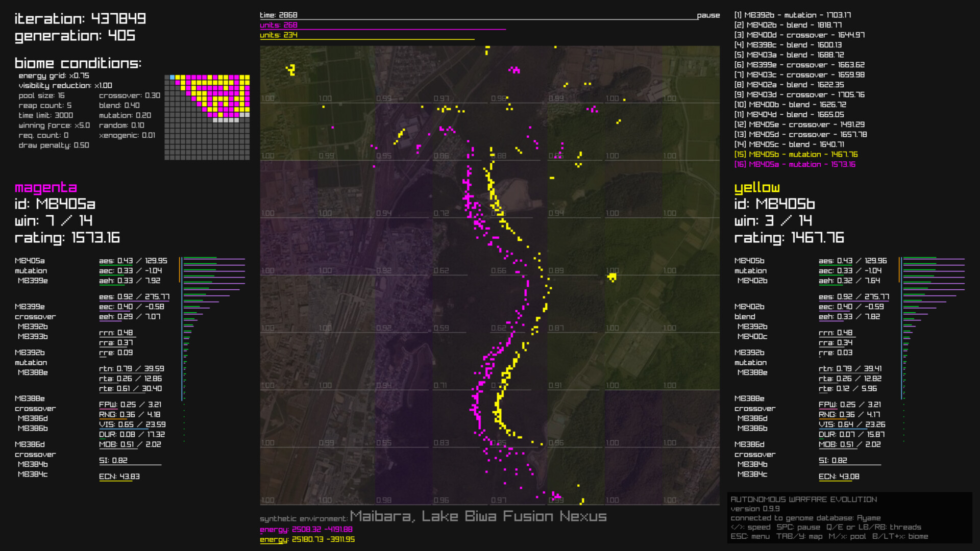The image size is (980, 551).
Task: Click ancestor MB388e crossover in magenta lineage
Action: pos(30,398)
